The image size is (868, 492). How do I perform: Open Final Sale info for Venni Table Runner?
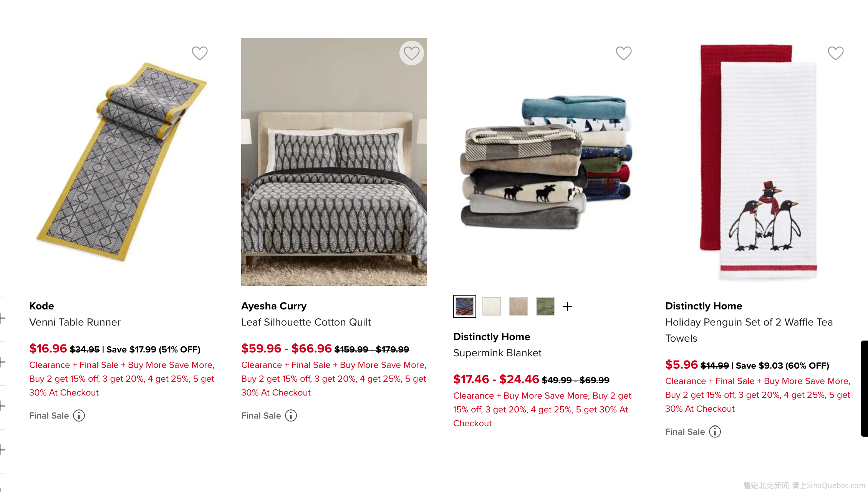(x=79, y=416)
